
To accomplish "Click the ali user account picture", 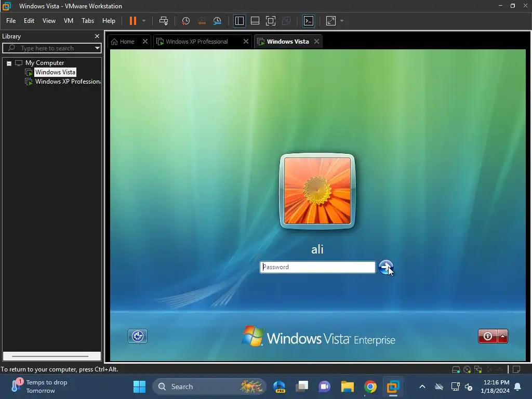I will click(317, 191).
